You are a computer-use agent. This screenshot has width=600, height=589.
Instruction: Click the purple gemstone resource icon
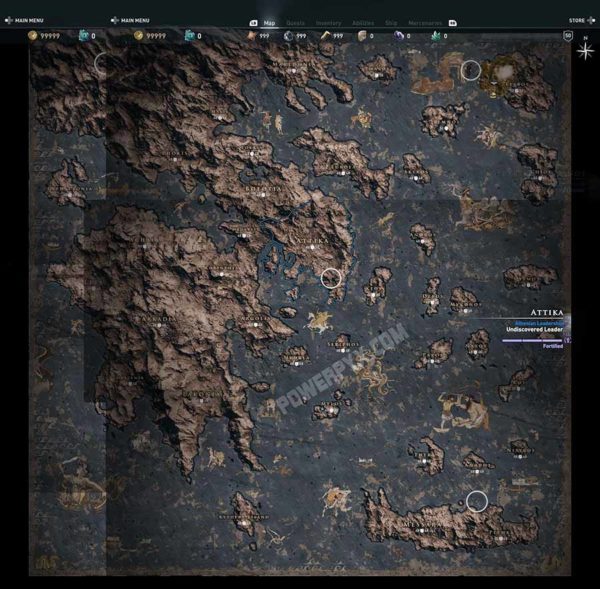[398, 36]
